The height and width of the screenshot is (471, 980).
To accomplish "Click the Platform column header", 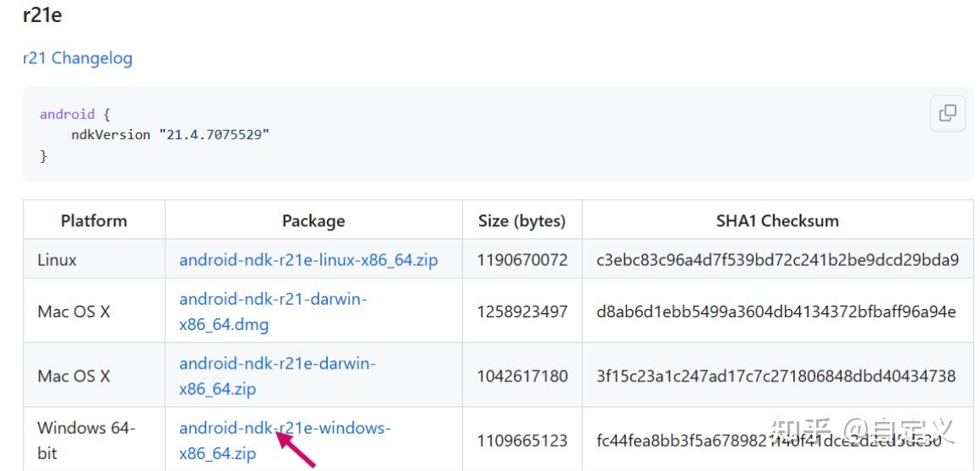I will (94, 221).
